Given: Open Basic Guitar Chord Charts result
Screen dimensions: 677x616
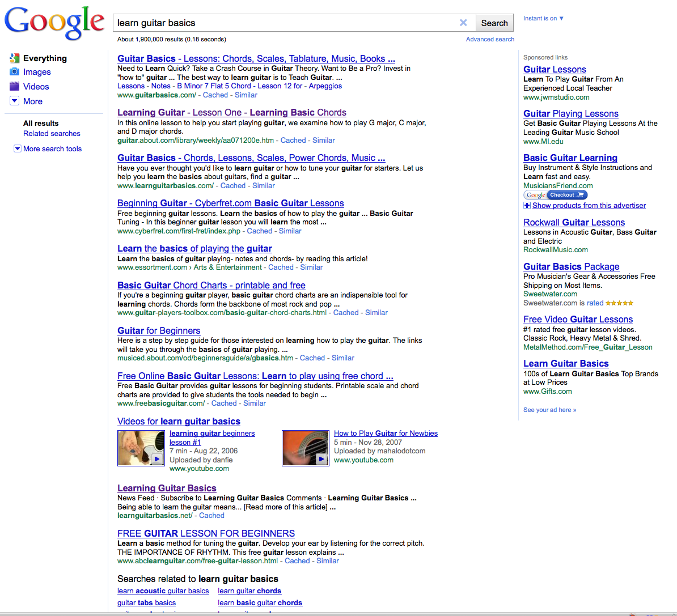Looking at the screenshot, I should 211,286.
